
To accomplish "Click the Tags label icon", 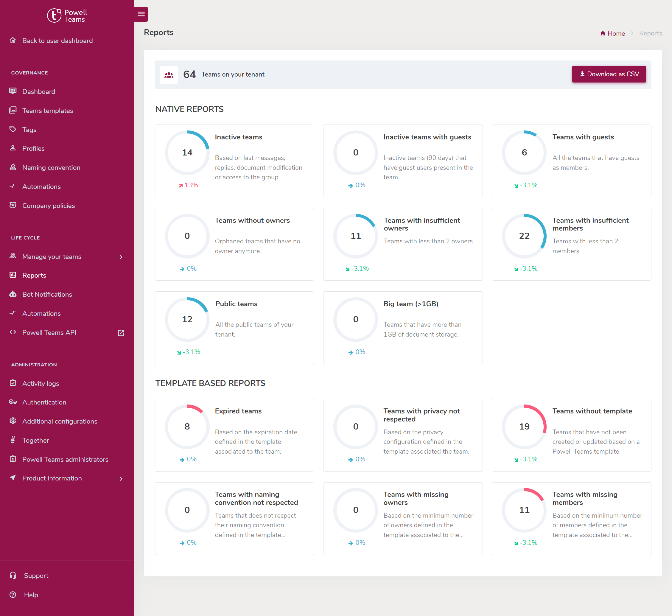I will point(13,129).
